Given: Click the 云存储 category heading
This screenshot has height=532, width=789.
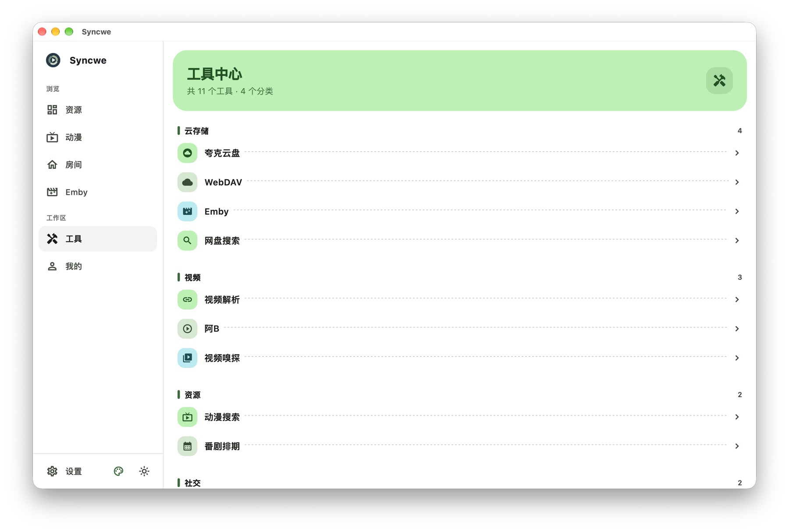Looking at the screenshot, I should (x=196, y=131).
